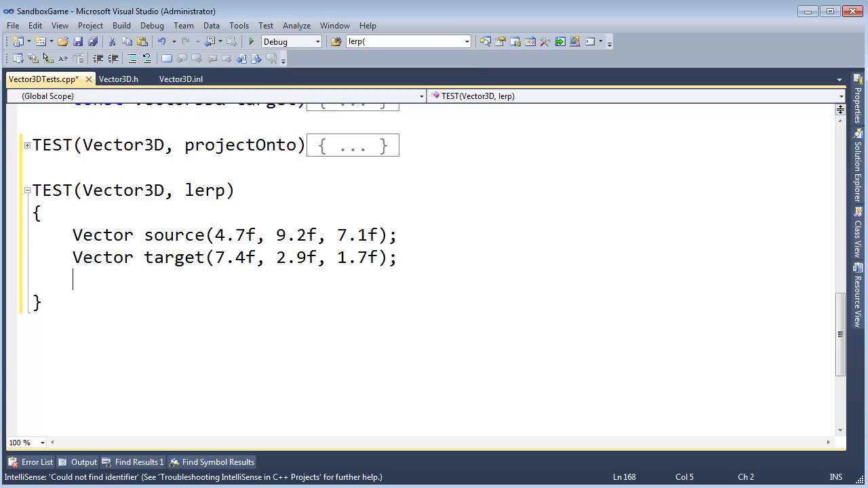
Task: Uncomment the selected lines icon
Action: (147, 59)
